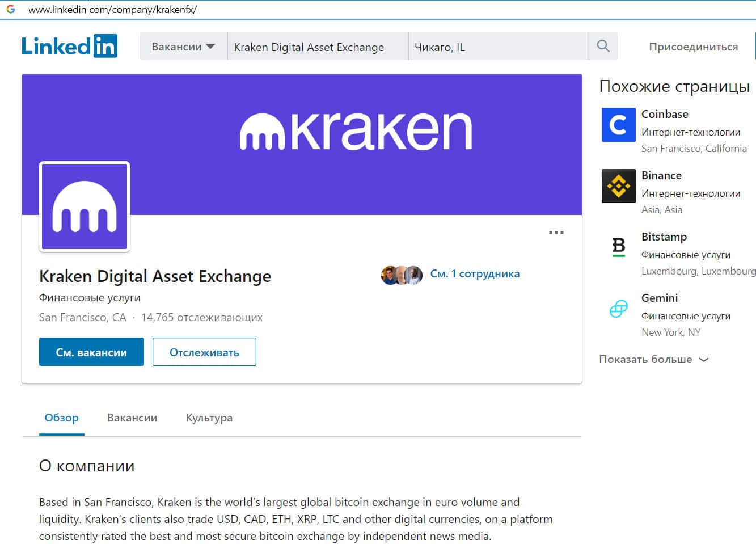Viewport: 756px width, 544px height.
Task: Click the browser address bar URL
Action: coord(112,10)
